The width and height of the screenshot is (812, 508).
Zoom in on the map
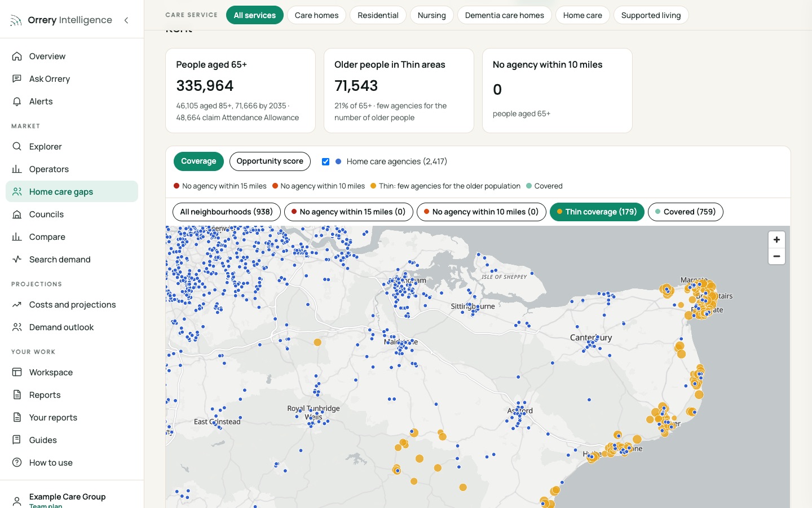click(x=776, y=240)
